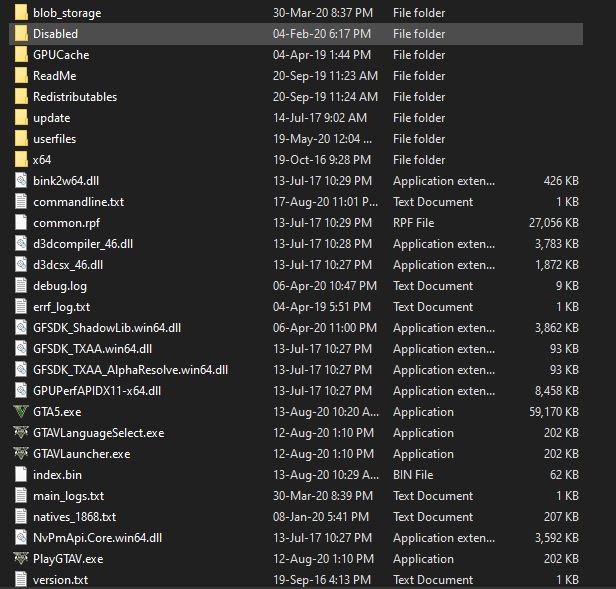Click the main_logs.txt document icon
This screenshot has height=589, width=616.
coord(21,496)
